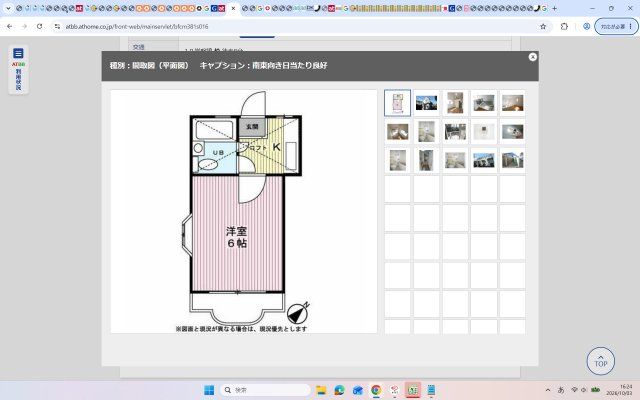Open a new browser tab
Viewport: 640px width, 400px height.
click(x=554, y=8)
